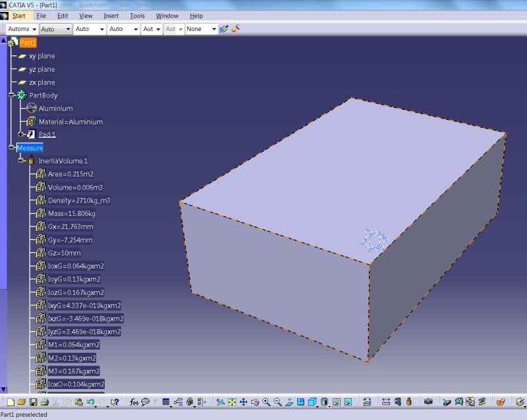
Task: Open the Insert menu
Action: tap(111, 16)
